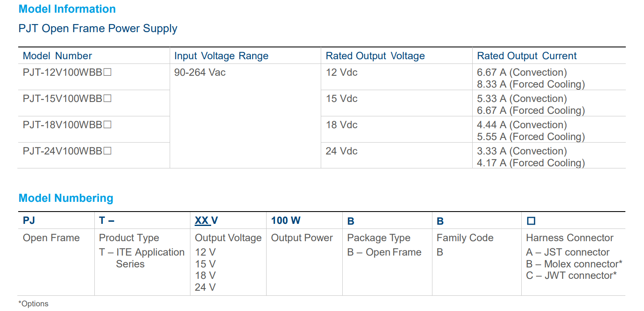Click the 8.33 A (Forced Cooling) value
The width and height of the screenshot is (644, 311).
pyautogui.click(x=531, y=84)
